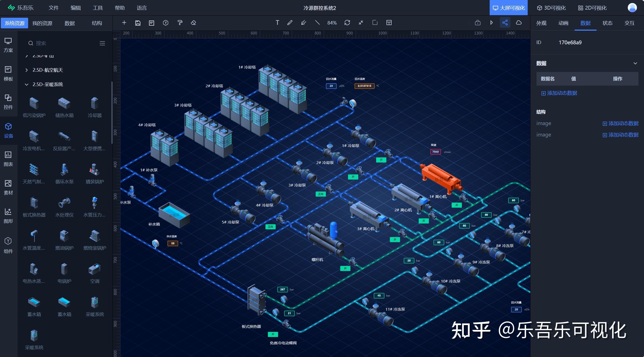The height and width of the screenshot is (357, 644).
Task: Click the layout grid icon in the toolbar
Action: (x=389, y=23)
